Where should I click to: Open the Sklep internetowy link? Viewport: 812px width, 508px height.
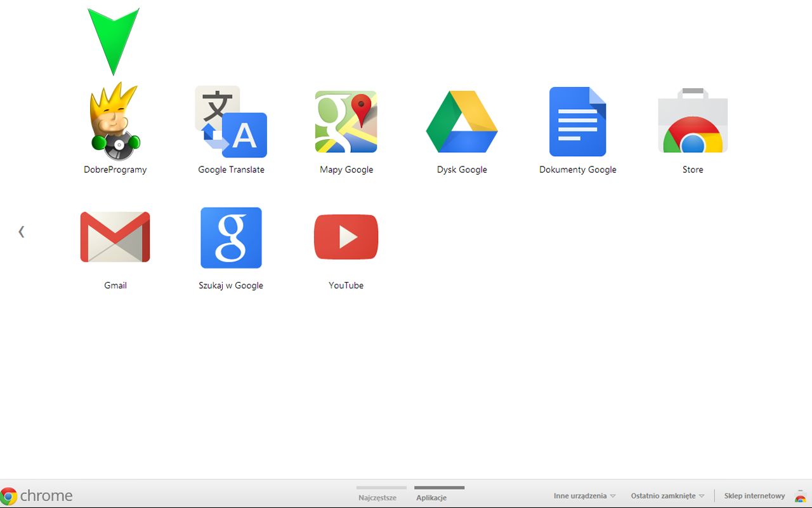coord(754,496)
